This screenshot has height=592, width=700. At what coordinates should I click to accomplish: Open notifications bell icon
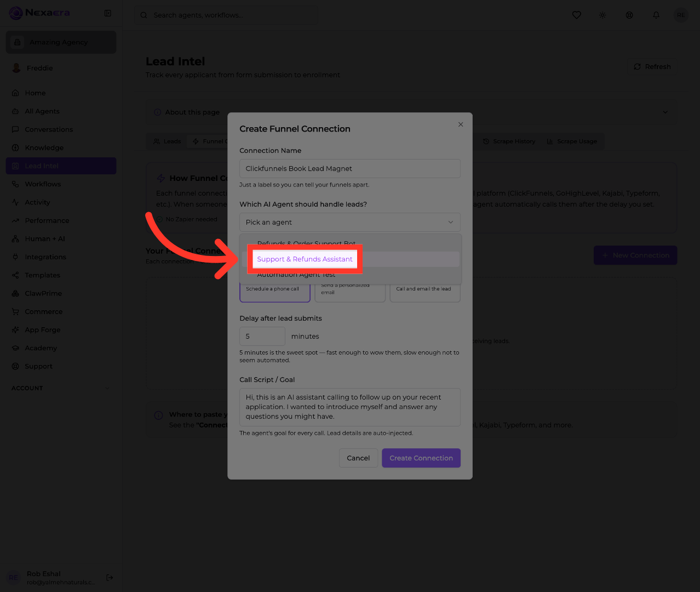tap(656, 15)
